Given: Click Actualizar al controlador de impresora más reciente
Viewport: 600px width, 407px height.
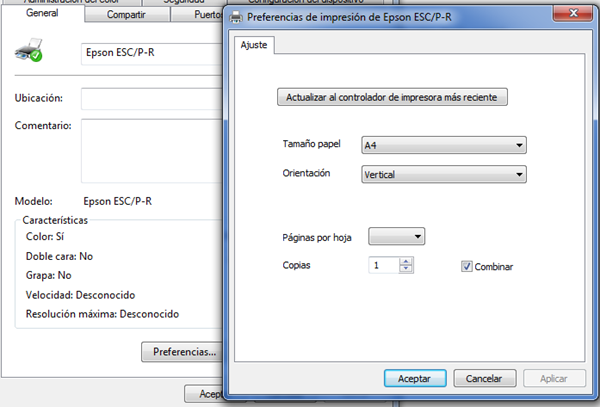Looking at the screenshot, I should pos(396,97).
